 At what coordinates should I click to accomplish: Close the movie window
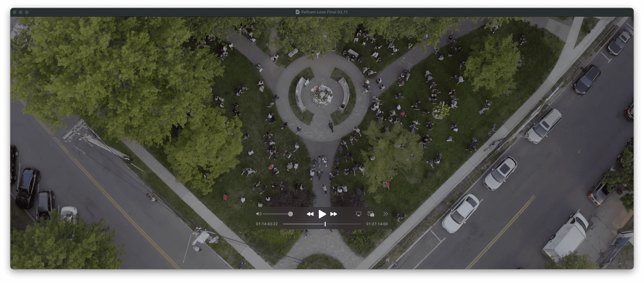(x=15, y=12)
